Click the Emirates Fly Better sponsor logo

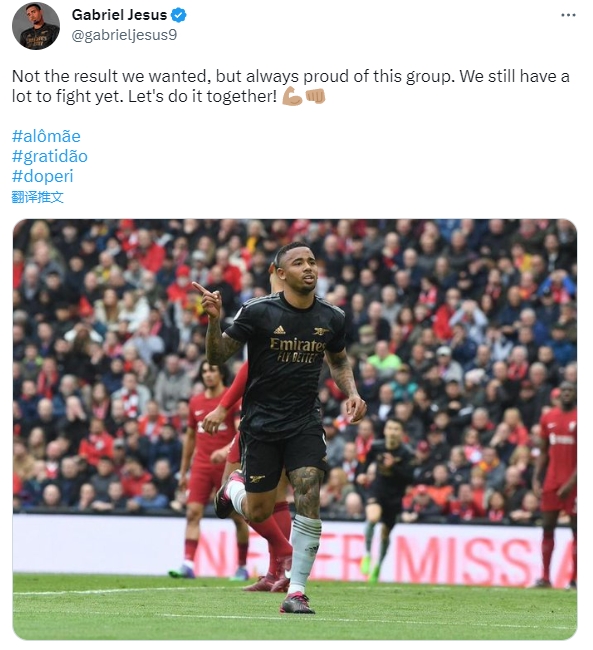click(297, 350)
